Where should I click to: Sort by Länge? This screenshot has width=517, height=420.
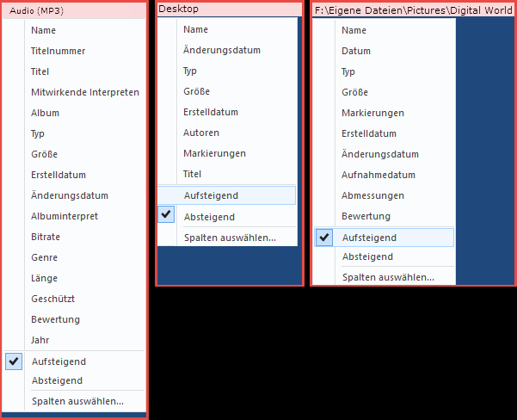[45, 278]
